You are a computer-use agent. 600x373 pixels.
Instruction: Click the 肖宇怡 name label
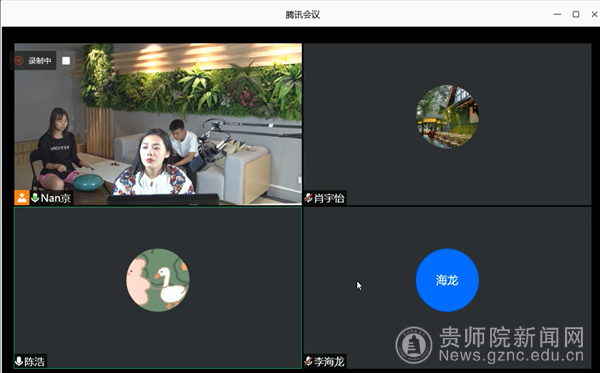(x=329, y=198)
